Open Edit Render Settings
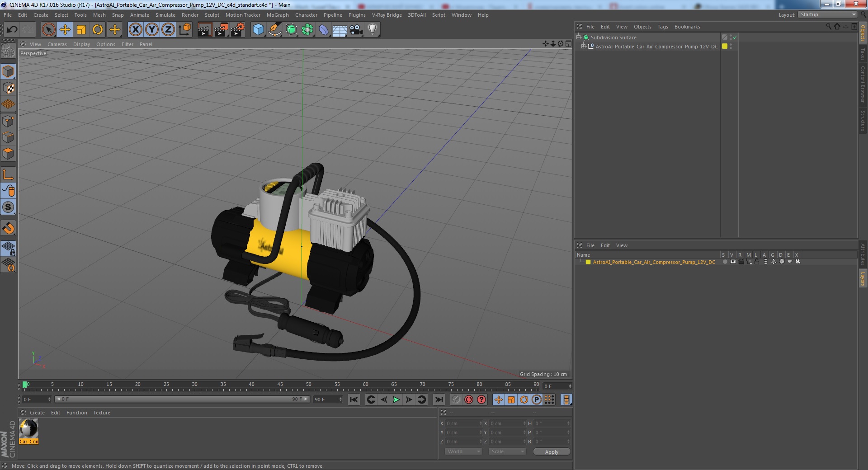The width and height of the screenshot is (868, 470). pos(238,30)
